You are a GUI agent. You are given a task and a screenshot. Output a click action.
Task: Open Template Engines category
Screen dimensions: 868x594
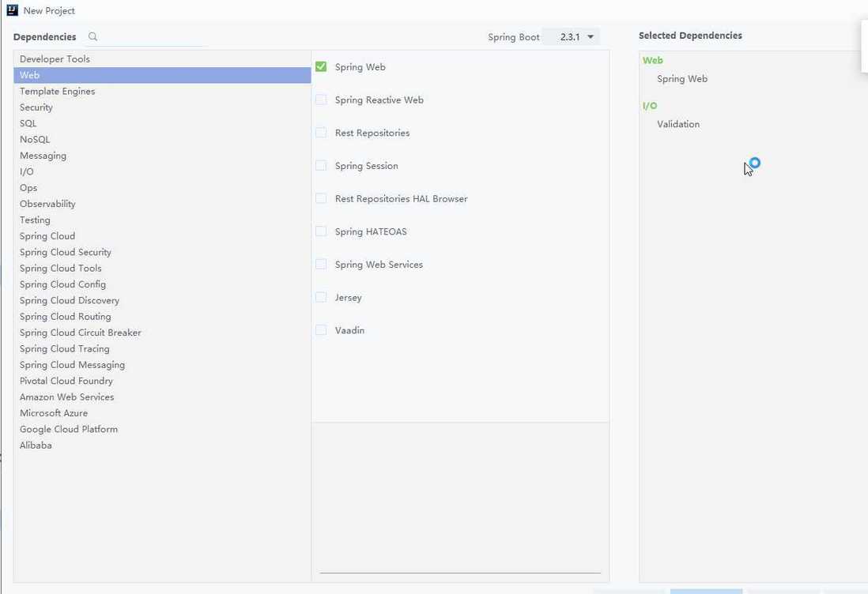click(x=162, y=91)
